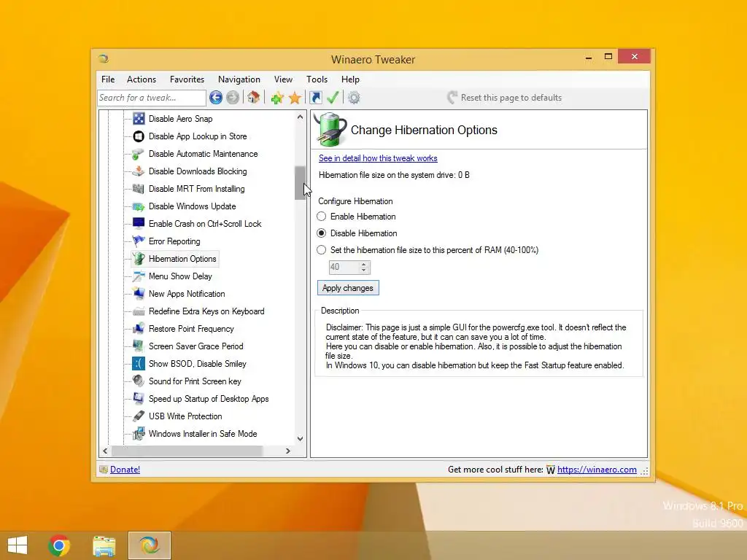Viewport: 747px width, 560px height.
Task: Click the Windows Installer in Safe Mode icon
Action: tap(139, 434)
